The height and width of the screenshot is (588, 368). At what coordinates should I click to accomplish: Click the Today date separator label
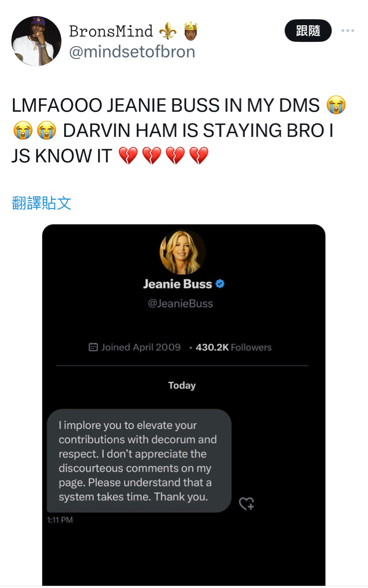coord(182,385)
